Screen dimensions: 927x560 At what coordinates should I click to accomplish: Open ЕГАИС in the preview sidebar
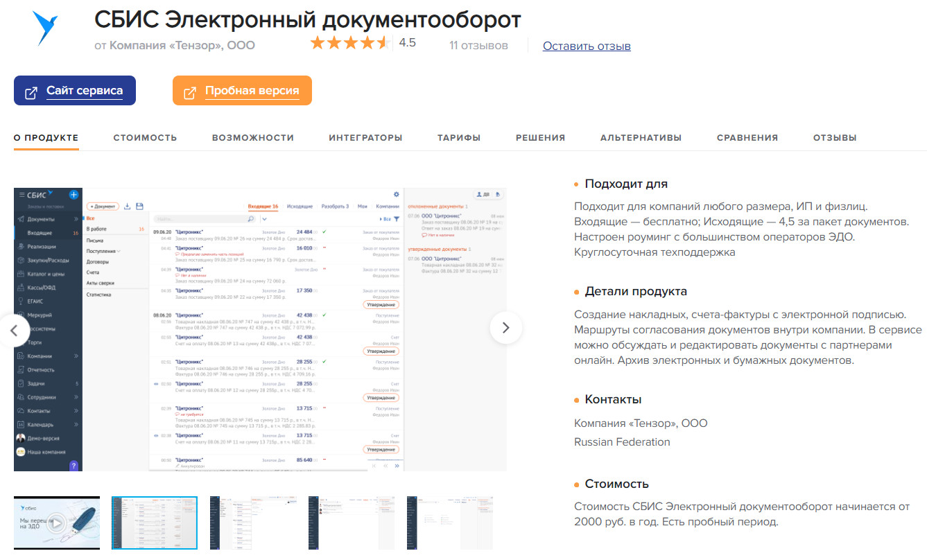pyautogui.click(x=36, y=301)
